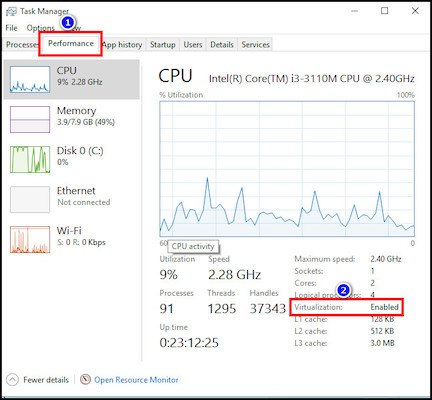Screen dimensions: 432x400
Task: Open the Options menu
Action: tap(40, 28)
